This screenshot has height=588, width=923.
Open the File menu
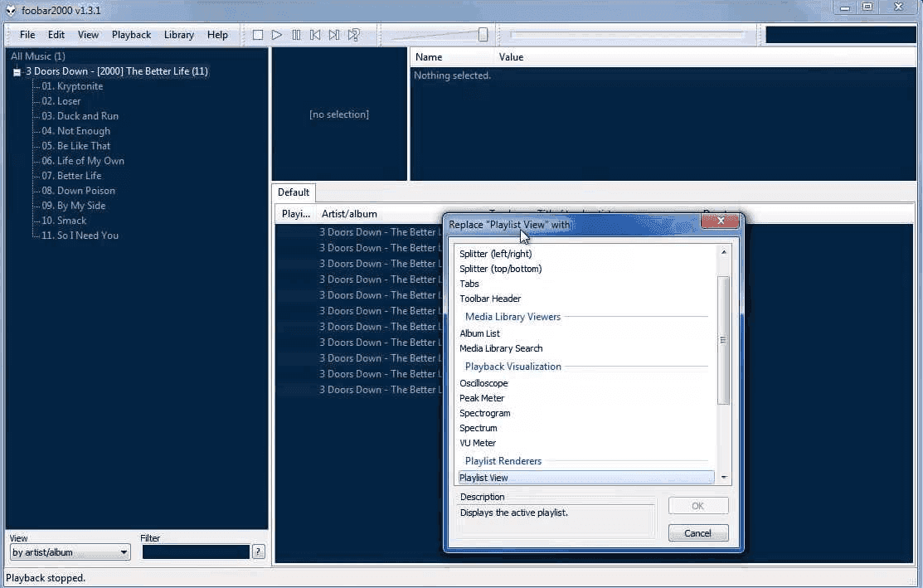(x=27, y=35)
